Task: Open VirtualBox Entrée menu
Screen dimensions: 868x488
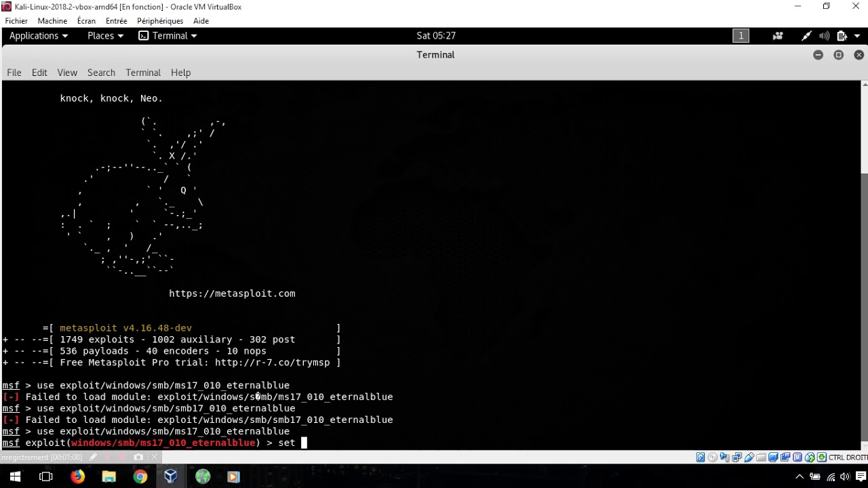Action: [x=117, y=21]
